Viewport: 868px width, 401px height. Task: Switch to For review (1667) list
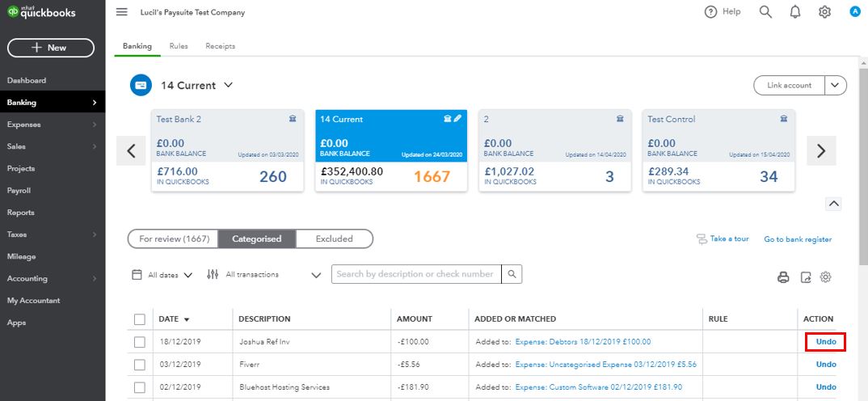click(174, 238)
